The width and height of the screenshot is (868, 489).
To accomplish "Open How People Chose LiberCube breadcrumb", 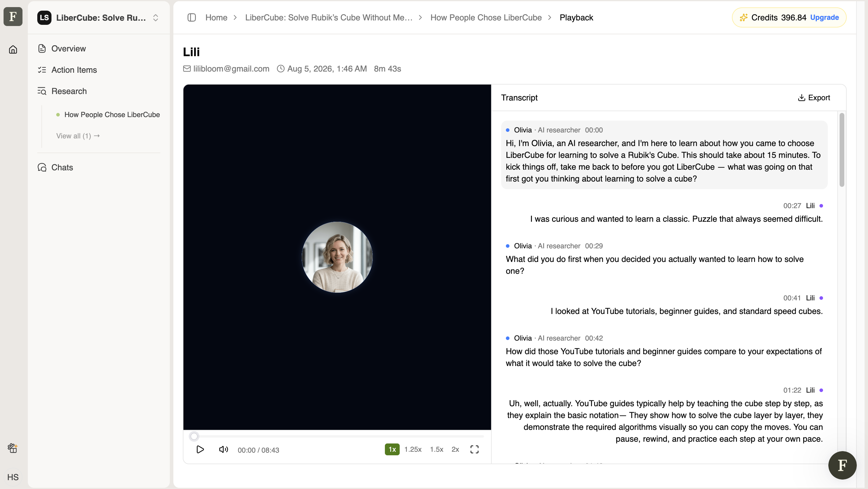I will (486, 17).
